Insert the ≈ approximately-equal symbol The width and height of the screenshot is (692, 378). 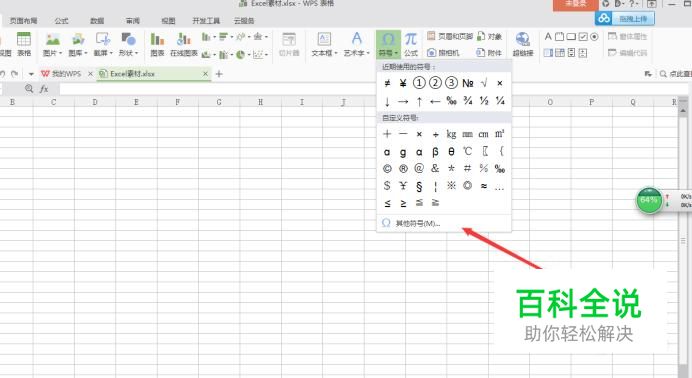click(484, 186)
